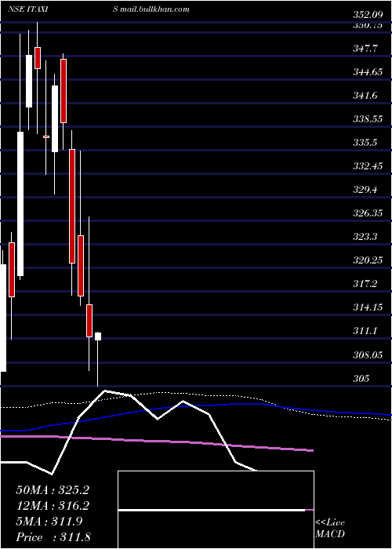Click the 347.7 price axis label
This screenshot has height=549, width=392.
[365, 49]
